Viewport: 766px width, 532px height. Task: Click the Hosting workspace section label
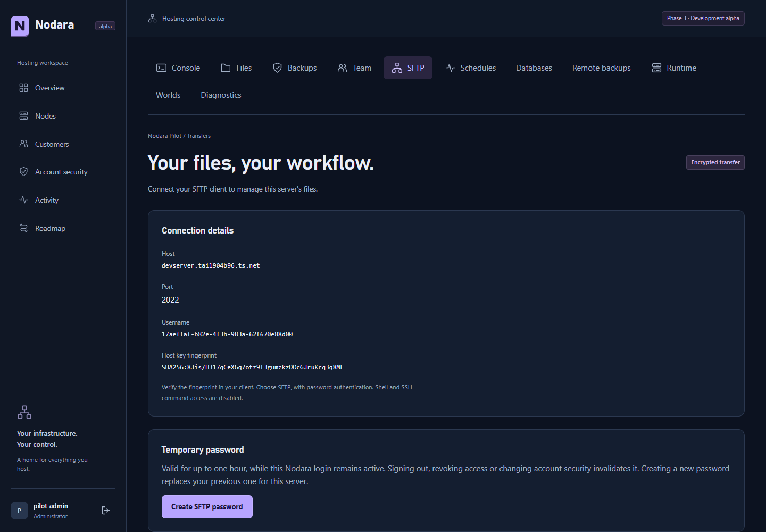(43, 63)
